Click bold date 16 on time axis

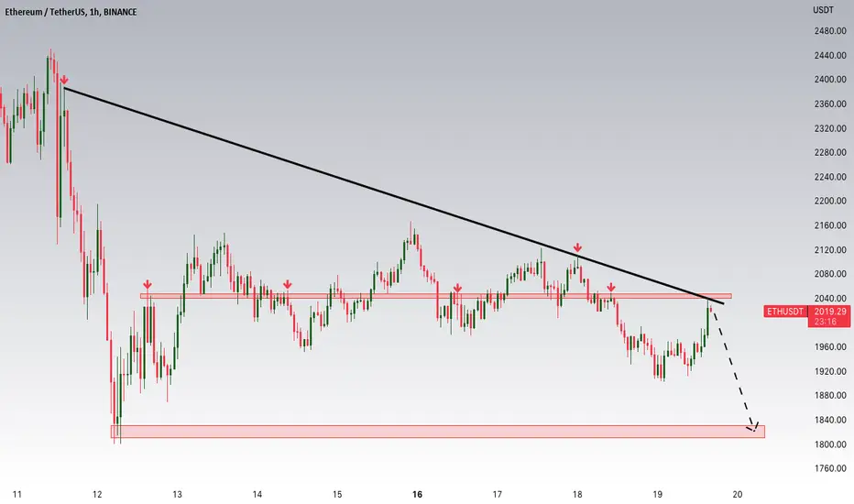coord(417,494)
